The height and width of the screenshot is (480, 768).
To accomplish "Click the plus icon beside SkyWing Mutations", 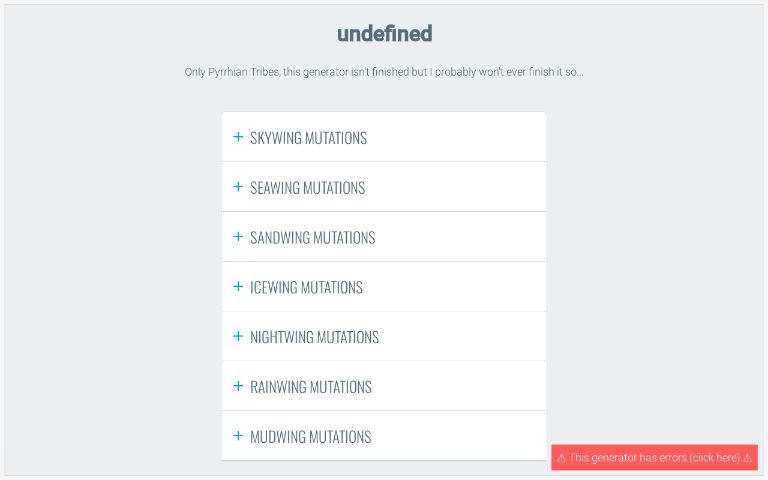I will click(238, 137).
